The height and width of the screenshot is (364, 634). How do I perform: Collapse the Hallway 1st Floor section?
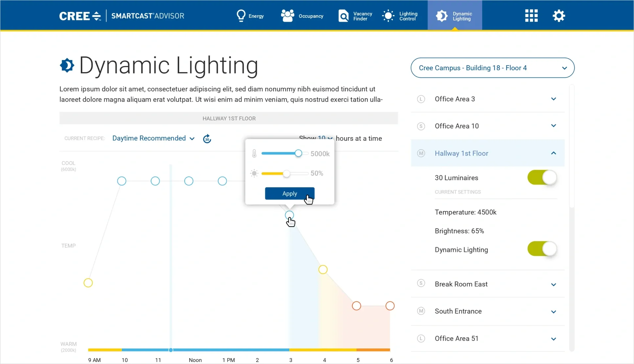554,153
